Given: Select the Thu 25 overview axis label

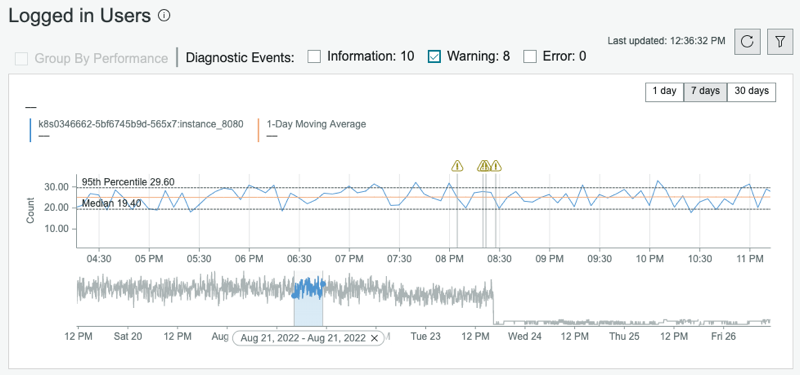Looking at the screenshot, I should point(623,337).
